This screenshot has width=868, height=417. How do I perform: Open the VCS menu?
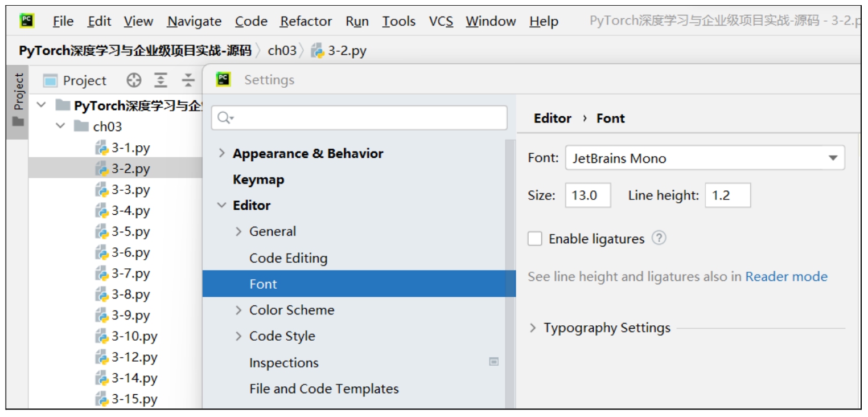441,22
